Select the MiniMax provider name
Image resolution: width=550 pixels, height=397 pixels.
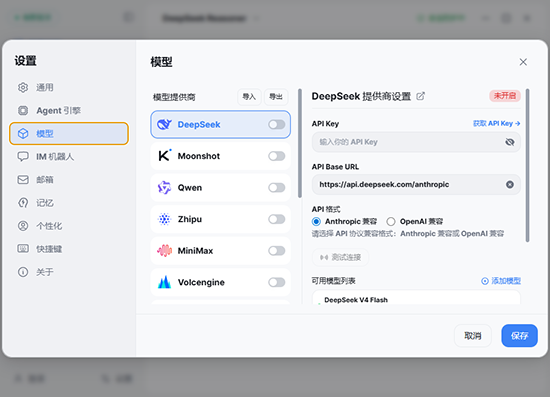[195, 251]
